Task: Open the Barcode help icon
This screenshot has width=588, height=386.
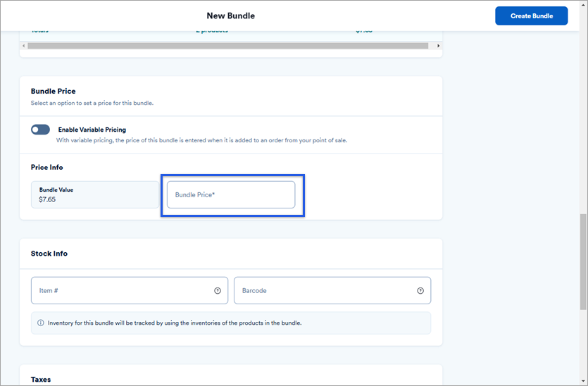Action: [x=420, y=291]
